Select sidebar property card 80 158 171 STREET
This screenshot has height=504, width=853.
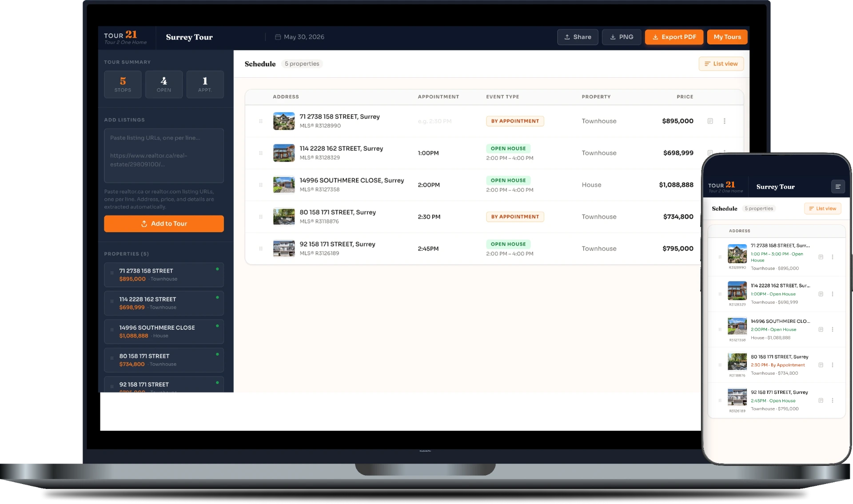164,360
